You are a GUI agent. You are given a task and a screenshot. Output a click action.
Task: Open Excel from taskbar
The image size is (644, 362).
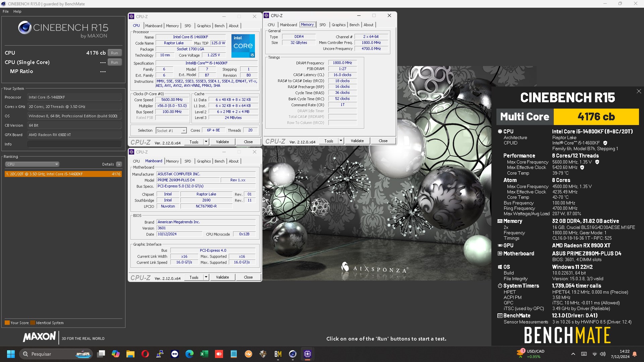[204, 354]
